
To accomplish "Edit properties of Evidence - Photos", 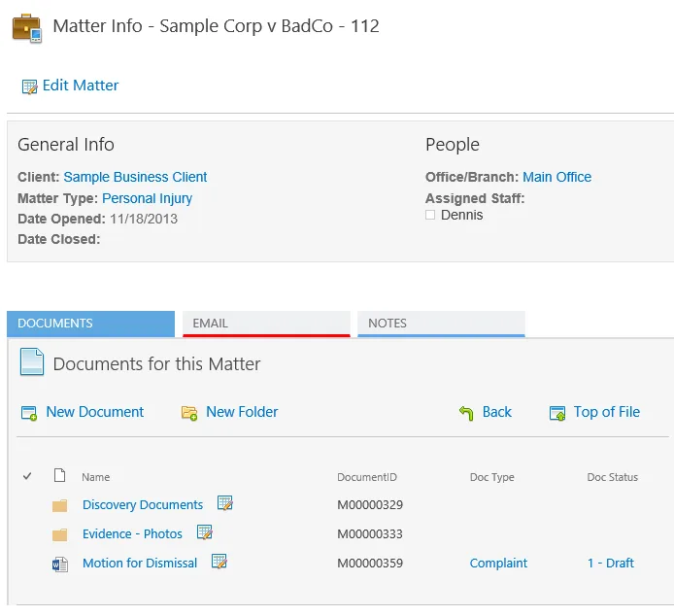I will point(205,532).
